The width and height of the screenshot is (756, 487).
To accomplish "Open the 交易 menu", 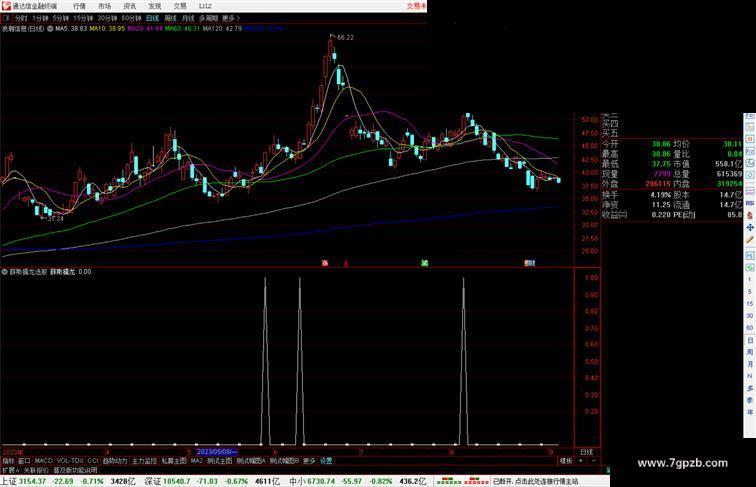I will 180,6.
